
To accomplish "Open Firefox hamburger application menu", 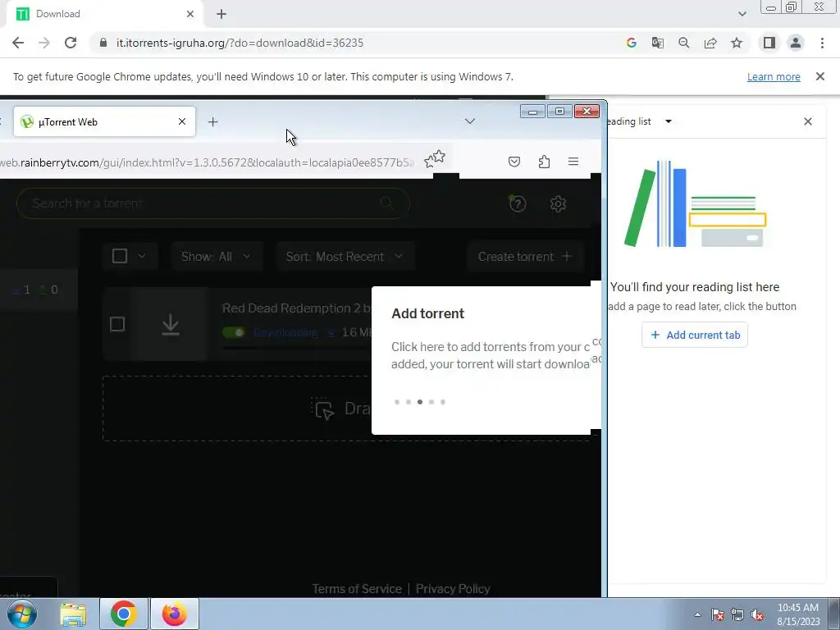I will [x=573, y=162].
